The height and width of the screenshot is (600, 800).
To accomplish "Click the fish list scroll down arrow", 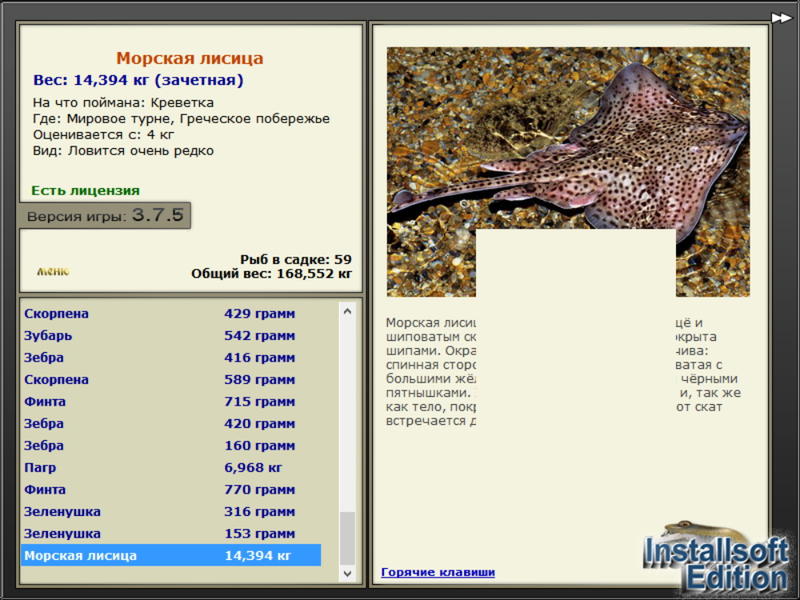I will pos(347,573).
